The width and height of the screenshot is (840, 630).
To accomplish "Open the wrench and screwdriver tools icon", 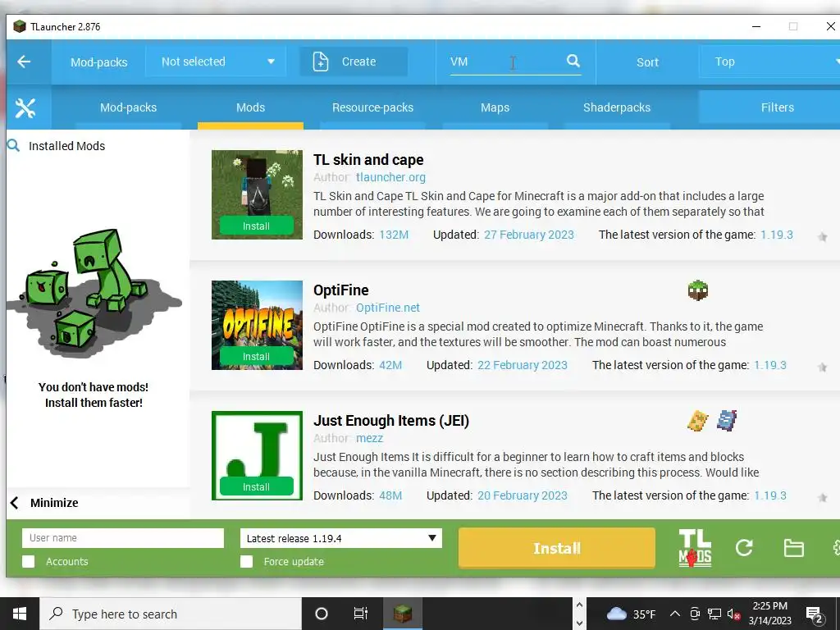I will pos(25,108).
